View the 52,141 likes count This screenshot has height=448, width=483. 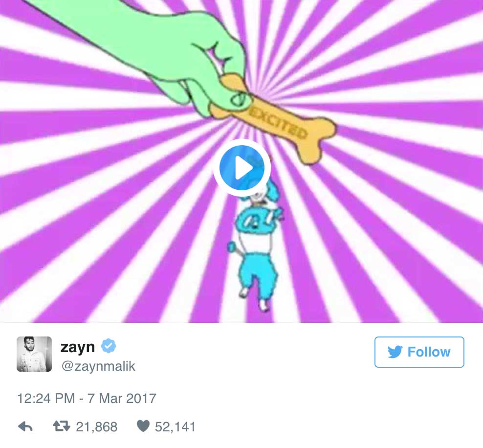click(176, 427)
